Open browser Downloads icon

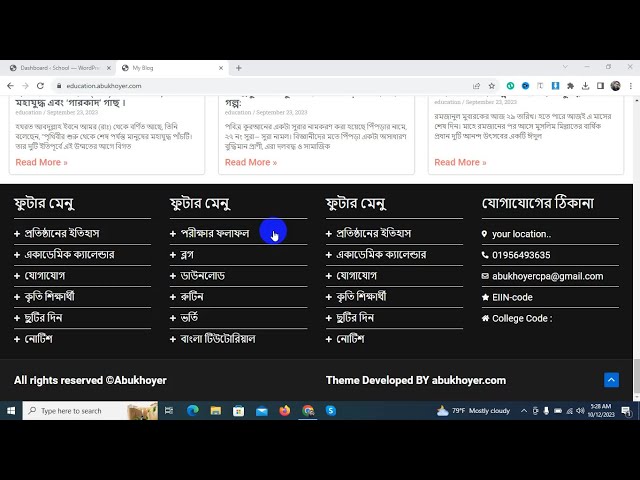[x=585, y=86]
